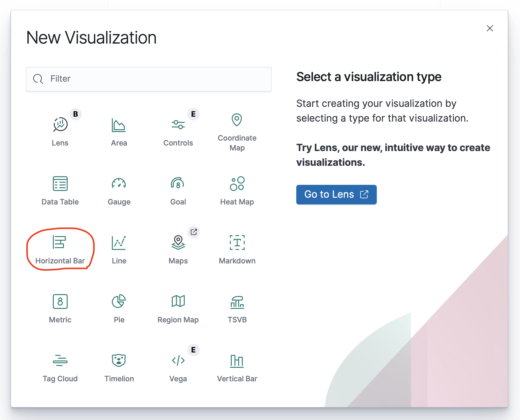Click the Coordinate Map label
The width and height of the screenshot is (520, 420).
click(x=237, y=143)
